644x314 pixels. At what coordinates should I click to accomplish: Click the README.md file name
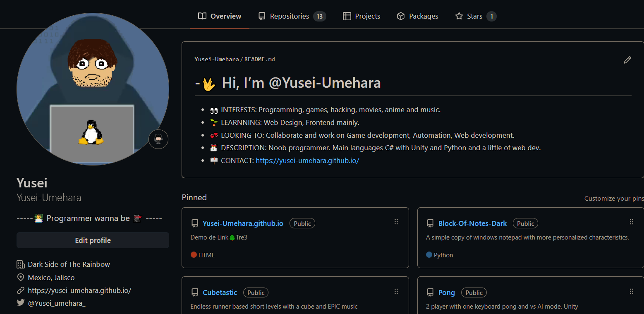click(260, 59)
